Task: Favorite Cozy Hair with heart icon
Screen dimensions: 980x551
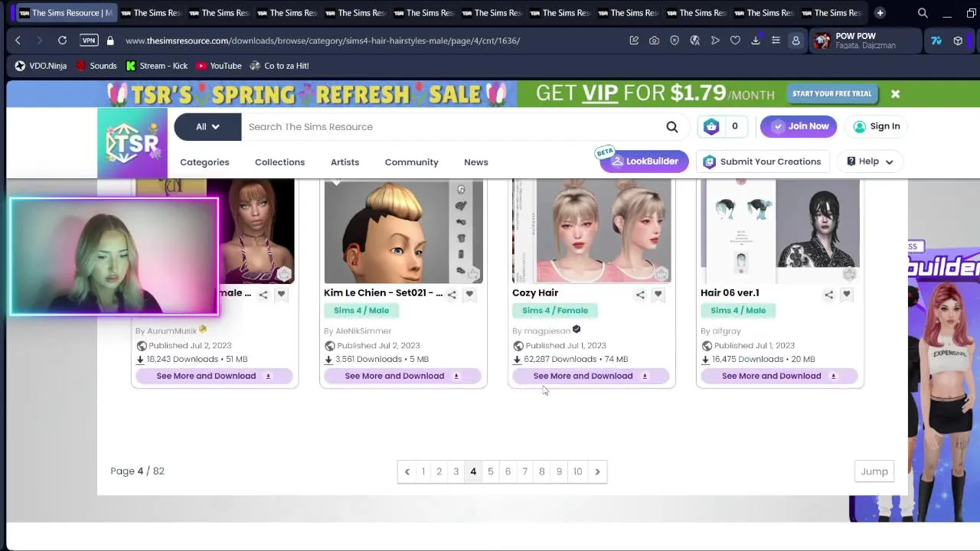Action: point(658,294)
